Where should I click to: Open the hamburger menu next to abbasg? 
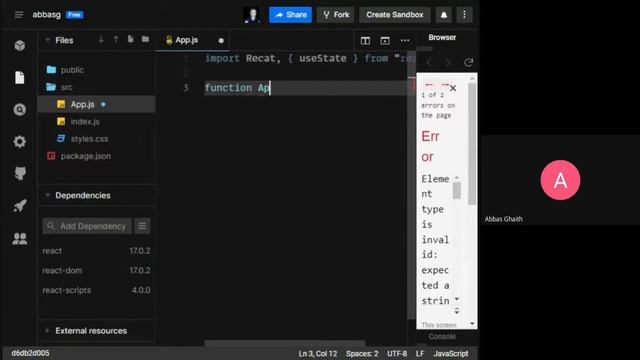(x=18, y=15)
